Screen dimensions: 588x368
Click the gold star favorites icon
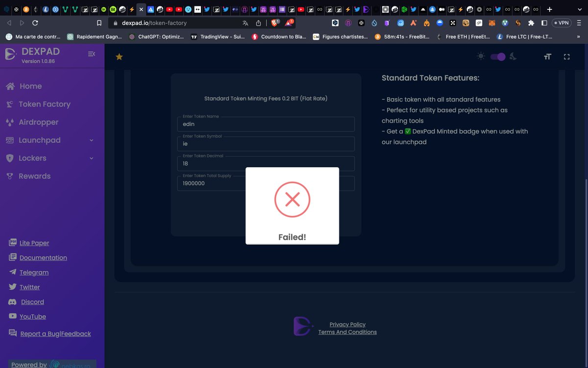[119, 57]
